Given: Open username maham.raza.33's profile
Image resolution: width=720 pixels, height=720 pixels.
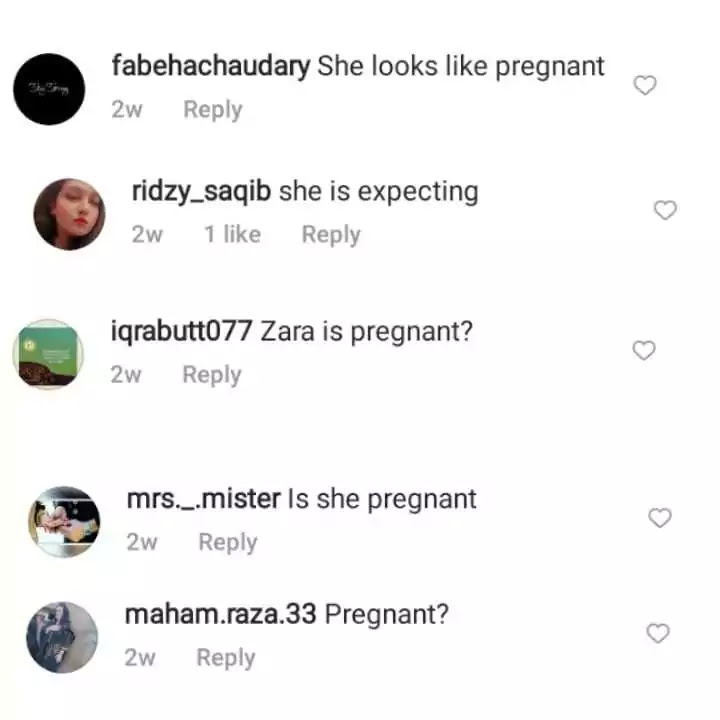Looking at the screenshot, I should [x=221, y=614].
